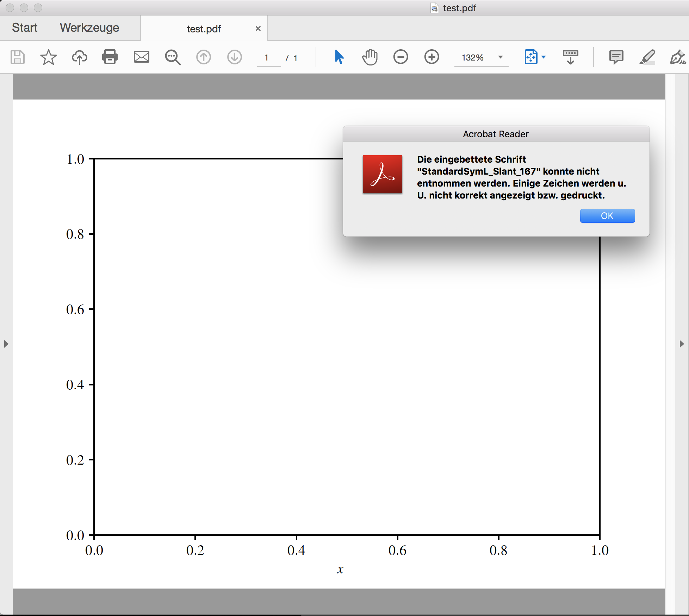Image resolution: width=689 pixels, height=616 pixels.
Task: Zoom in with the plus button
Action: [x=432, y=57]
